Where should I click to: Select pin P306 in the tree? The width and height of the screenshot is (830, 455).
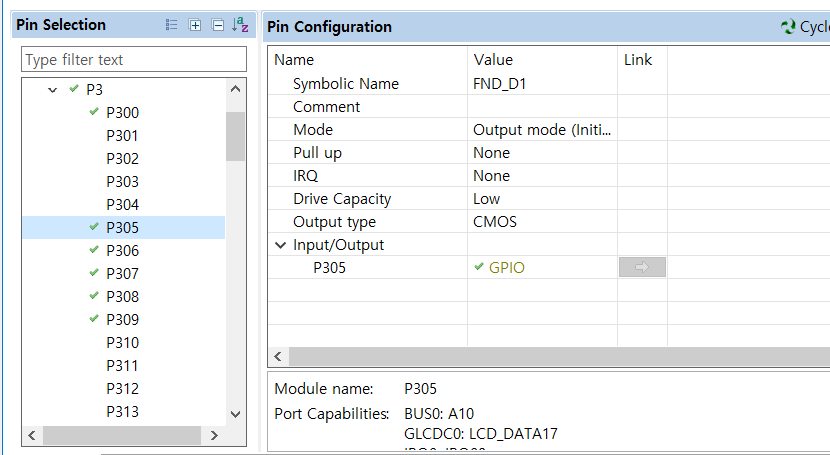pos(122,251)
